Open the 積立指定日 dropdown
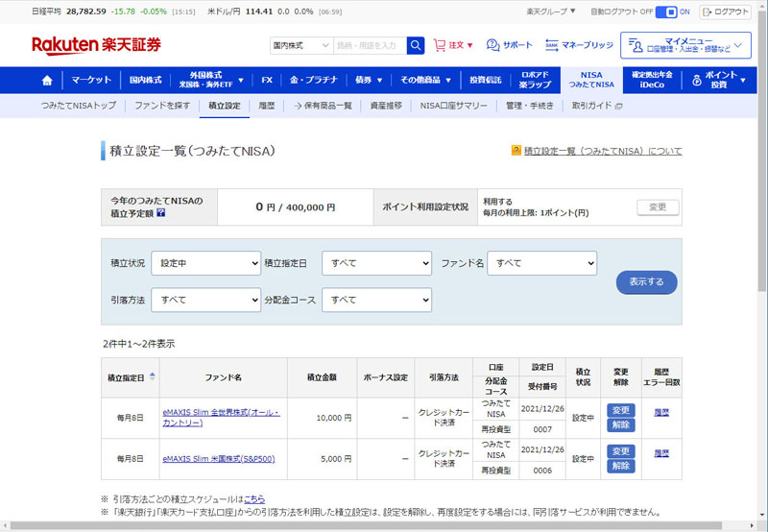This screenshot has height=532, width=768. point(376,263)
